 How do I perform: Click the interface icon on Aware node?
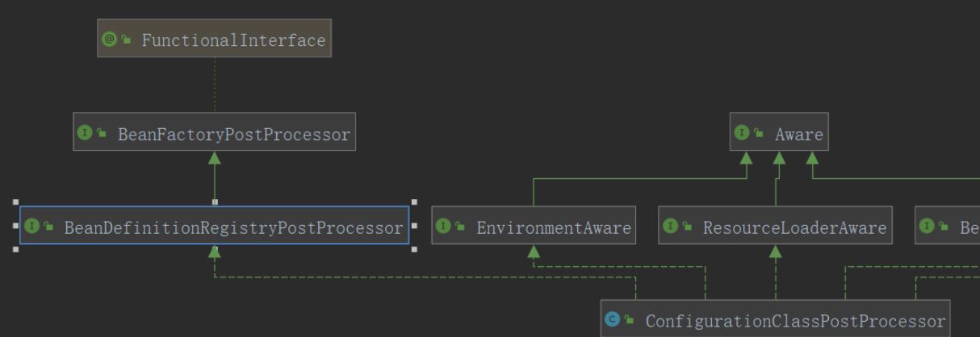click(742, 133)
